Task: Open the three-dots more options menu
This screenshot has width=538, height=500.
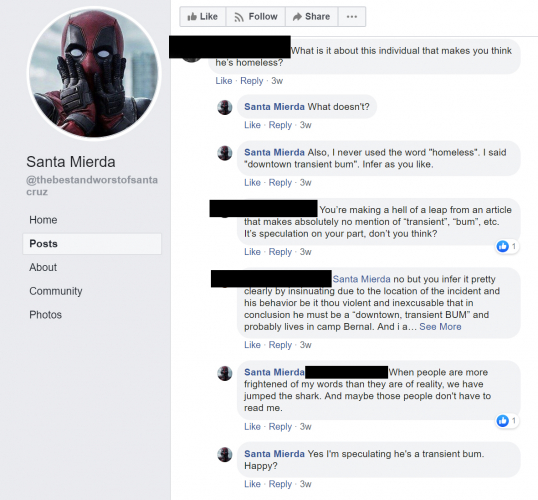Action: pos(352,16)
